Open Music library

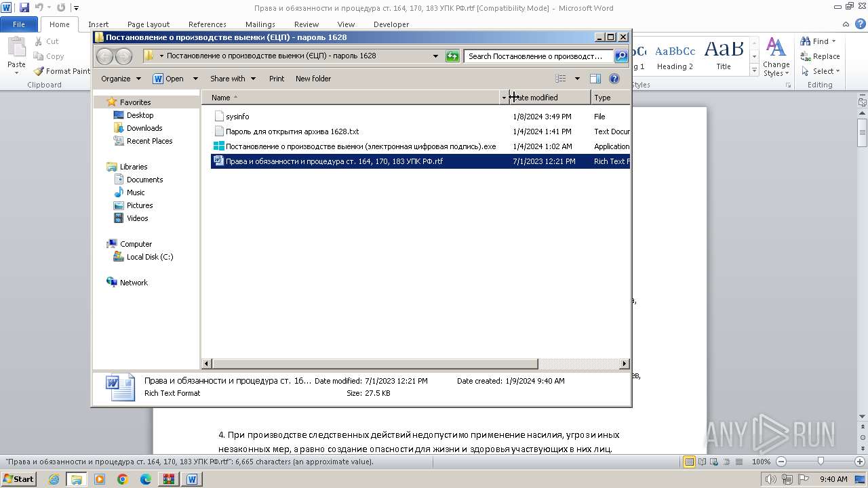pyautogui.click(x=135, y=192)
